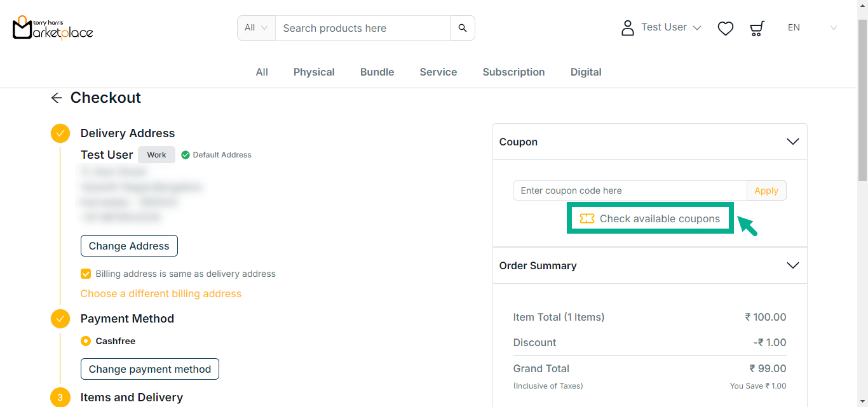Click the Change Address button

pyautogui.click(x=129, y=246)
